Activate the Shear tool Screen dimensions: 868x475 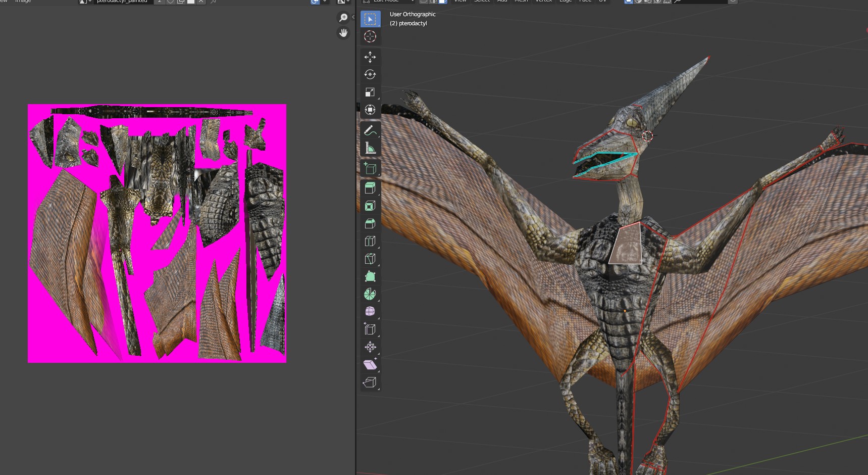click(370, 365)
